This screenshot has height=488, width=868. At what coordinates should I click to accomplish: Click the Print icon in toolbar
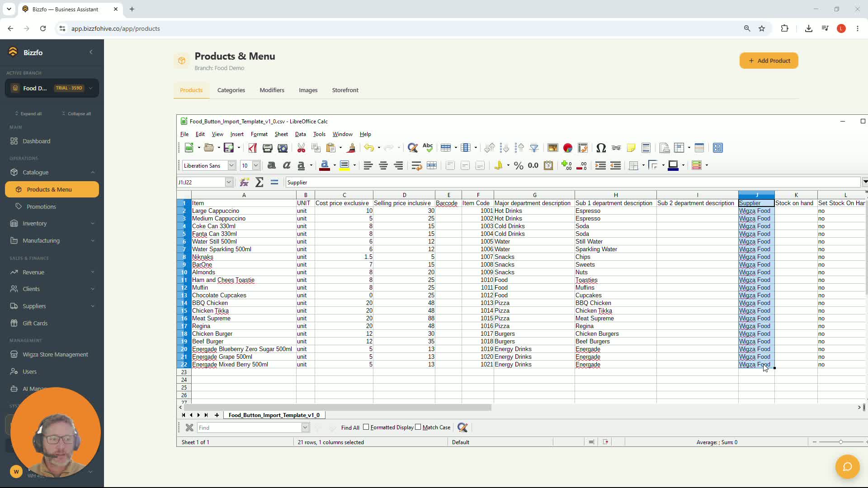[267, 148]
